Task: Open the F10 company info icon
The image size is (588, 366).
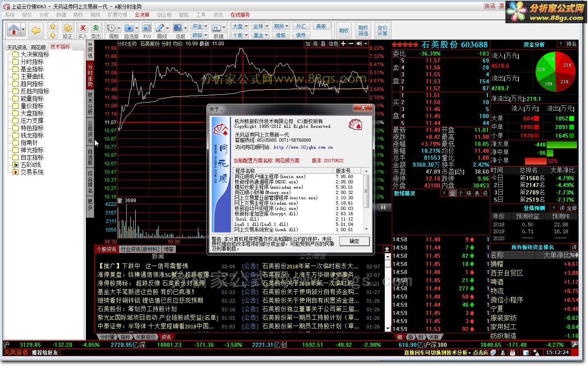Action: (147, 28)
